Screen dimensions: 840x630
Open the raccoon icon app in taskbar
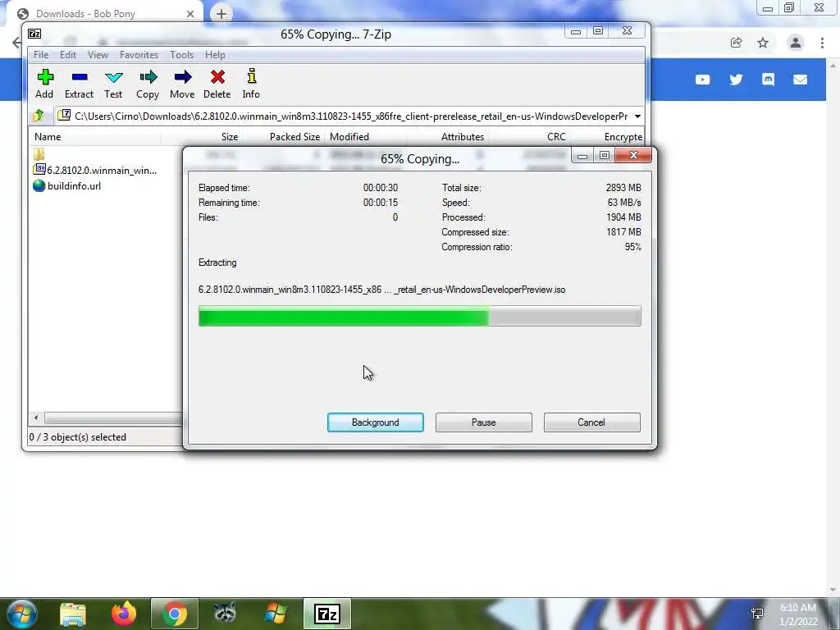tap(225, 614)
